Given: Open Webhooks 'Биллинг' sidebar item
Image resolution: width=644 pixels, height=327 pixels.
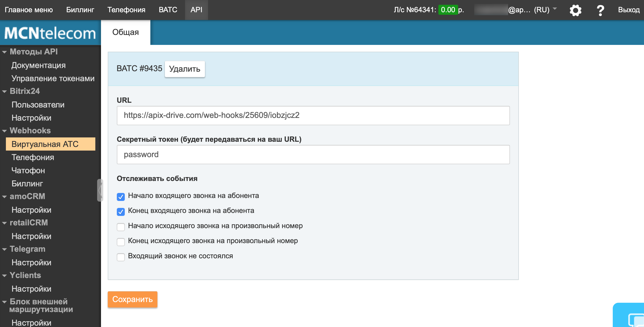Looking at the screenshot, I should (x=27, y=183).
